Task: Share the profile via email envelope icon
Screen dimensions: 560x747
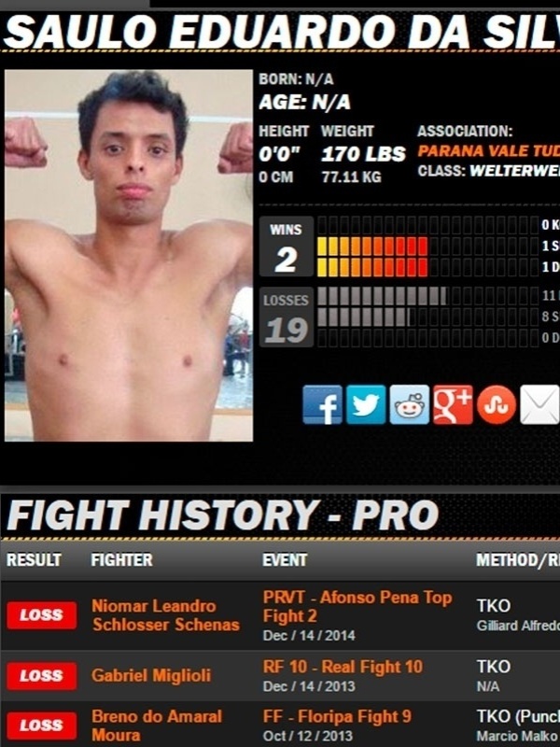Action: [539, 404]
